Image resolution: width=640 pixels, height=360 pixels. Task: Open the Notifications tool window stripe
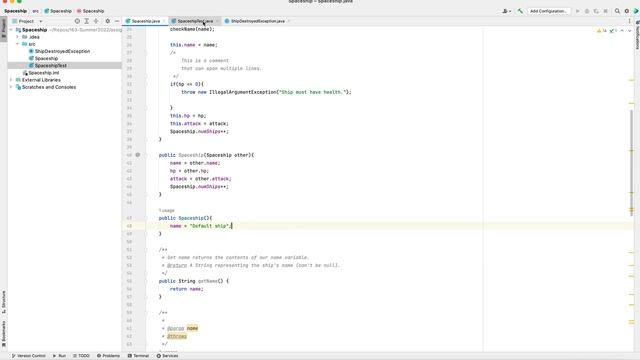coord(637,36)
